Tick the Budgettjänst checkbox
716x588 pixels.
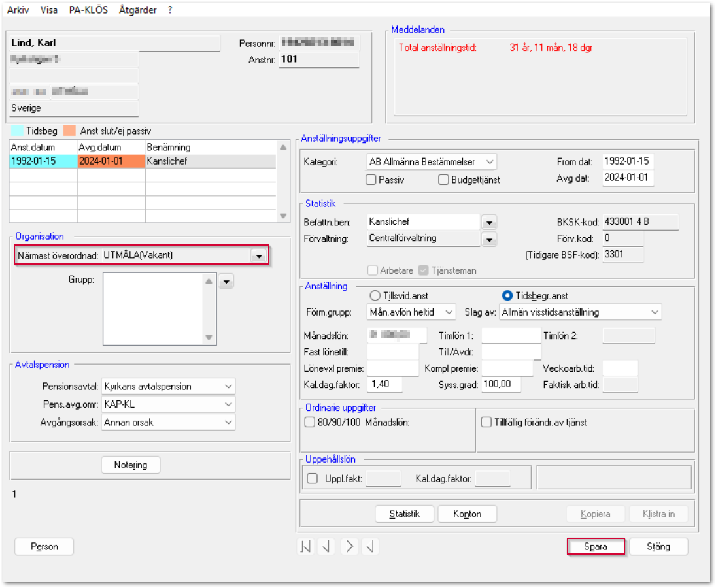point(443,180)
